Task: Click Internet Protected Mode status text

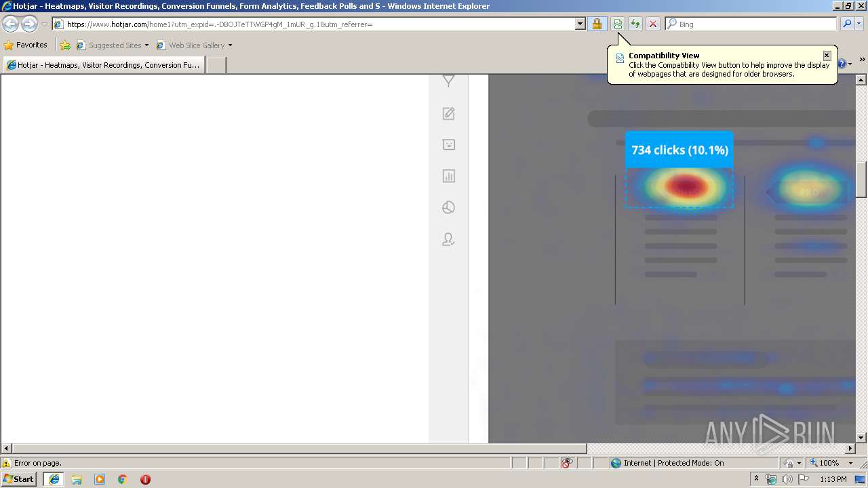Action: pos(673,463)
